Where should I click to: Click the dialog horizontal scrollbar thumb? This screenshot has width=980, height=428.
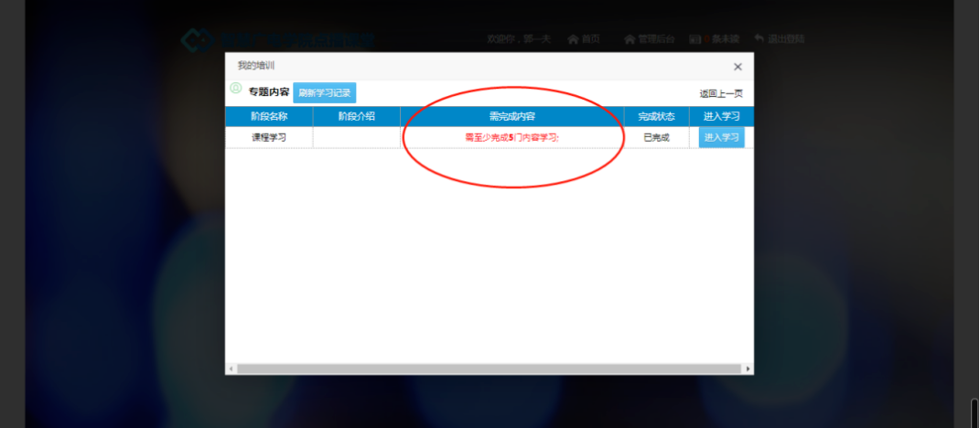click(490, 369)
